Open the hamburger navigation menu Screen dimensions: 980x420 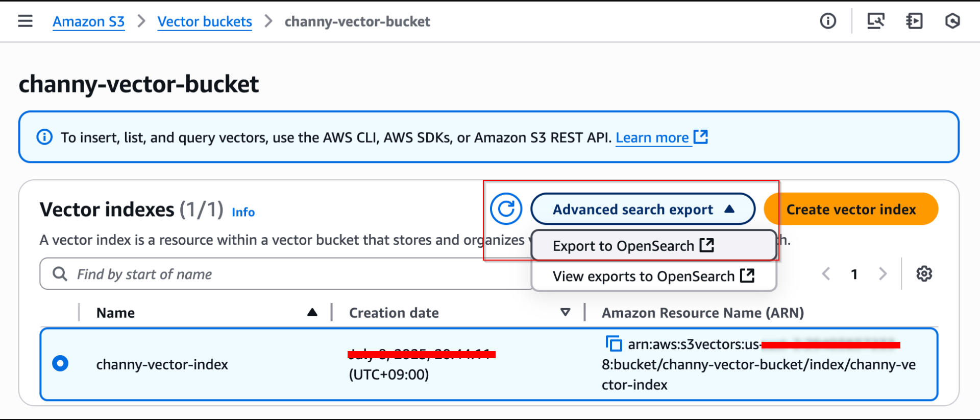[x=25, y=21]
